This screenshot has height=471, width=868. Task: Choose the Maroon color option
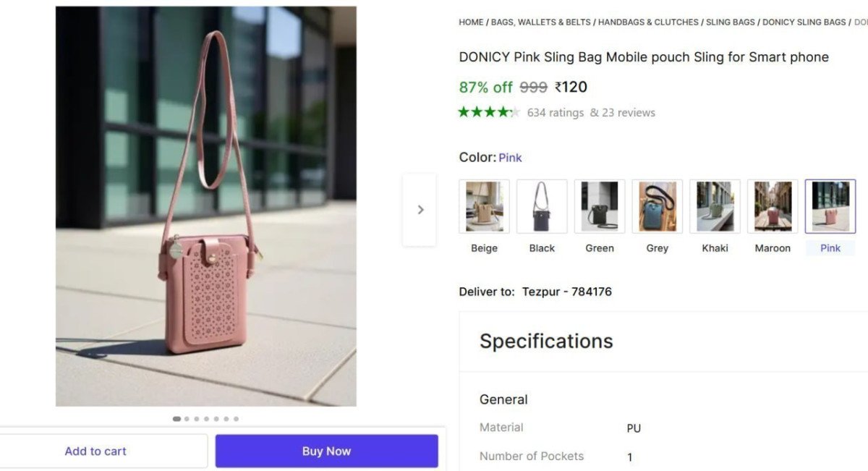772,205
